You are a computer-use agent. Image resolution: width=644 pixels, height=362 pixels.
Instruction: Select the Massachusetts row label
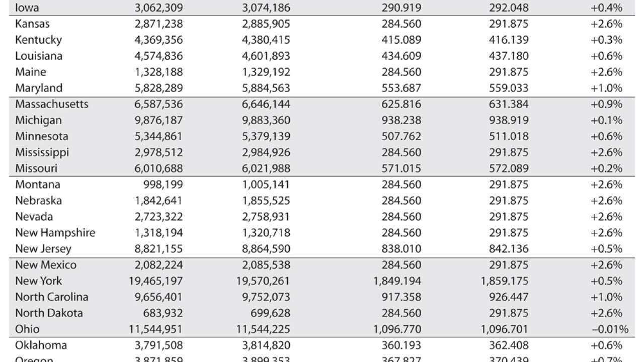51,104
